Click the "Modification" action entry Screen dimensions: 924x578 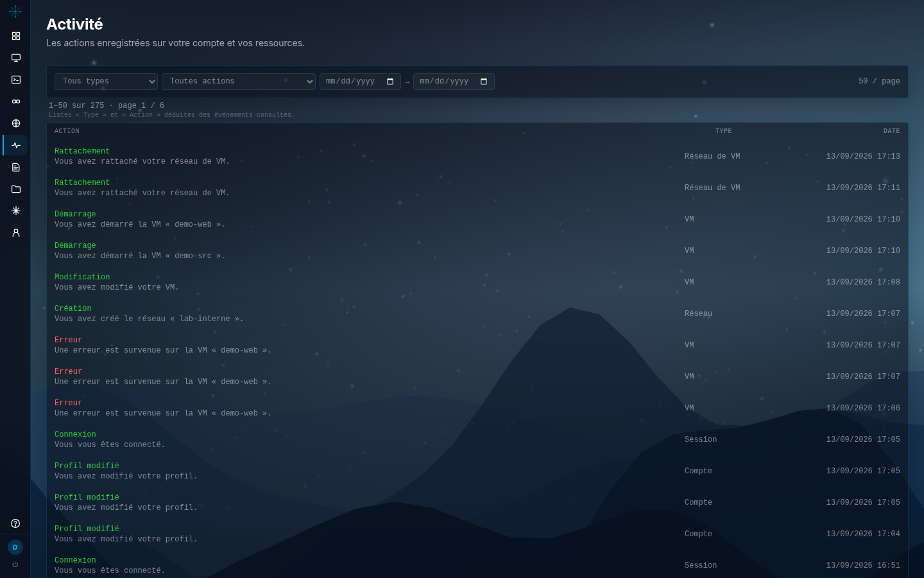pyautogui.click(x=477, y=282)
